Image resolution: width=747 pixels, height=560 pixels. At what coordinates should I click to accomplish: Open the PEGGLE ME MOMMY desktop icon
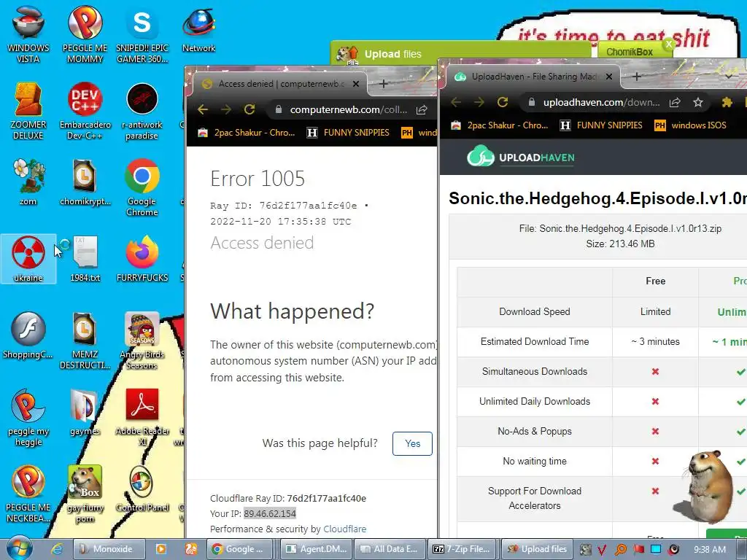pos(85,34)
